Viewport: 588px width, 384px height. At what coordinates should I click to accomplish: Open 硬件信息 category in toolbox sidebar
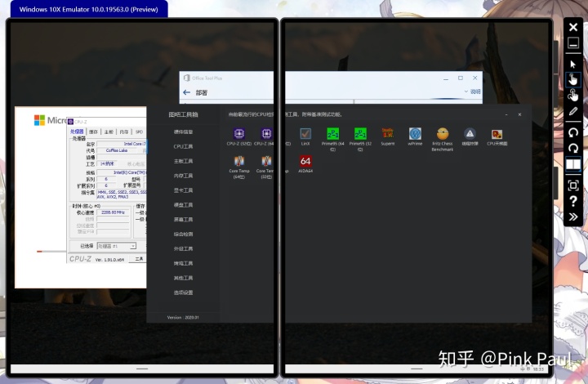point(183,132)
